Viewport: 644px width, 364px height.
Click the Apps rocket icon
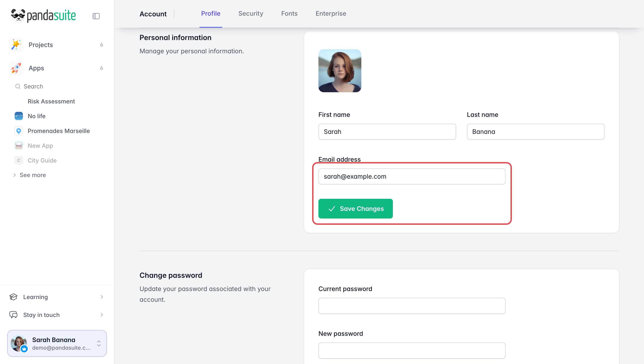coord(16,68)
